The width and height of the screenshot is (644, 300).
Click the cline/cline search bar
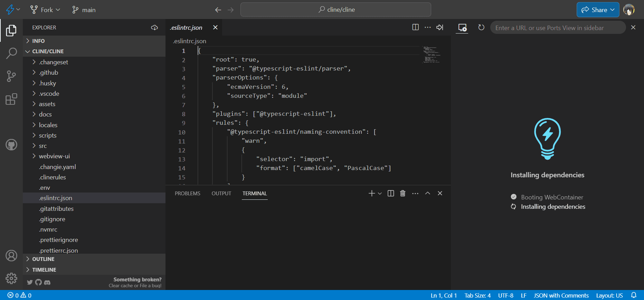pos(336,10)
